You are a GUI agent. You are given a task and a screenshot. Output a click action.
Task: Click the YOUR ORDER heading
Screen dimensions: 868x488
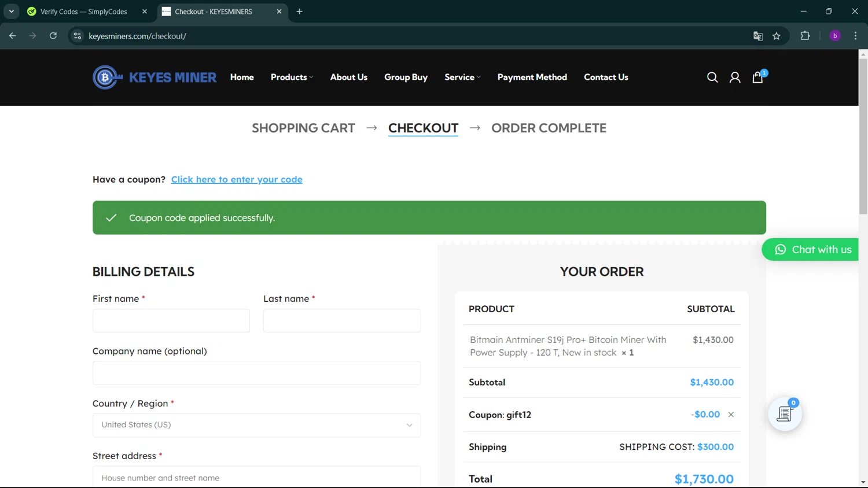602,271
